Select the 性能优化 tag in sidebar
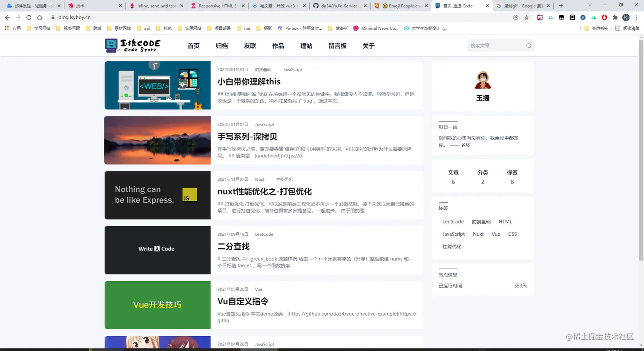This screenshot has width=644, height=351. 452,246
